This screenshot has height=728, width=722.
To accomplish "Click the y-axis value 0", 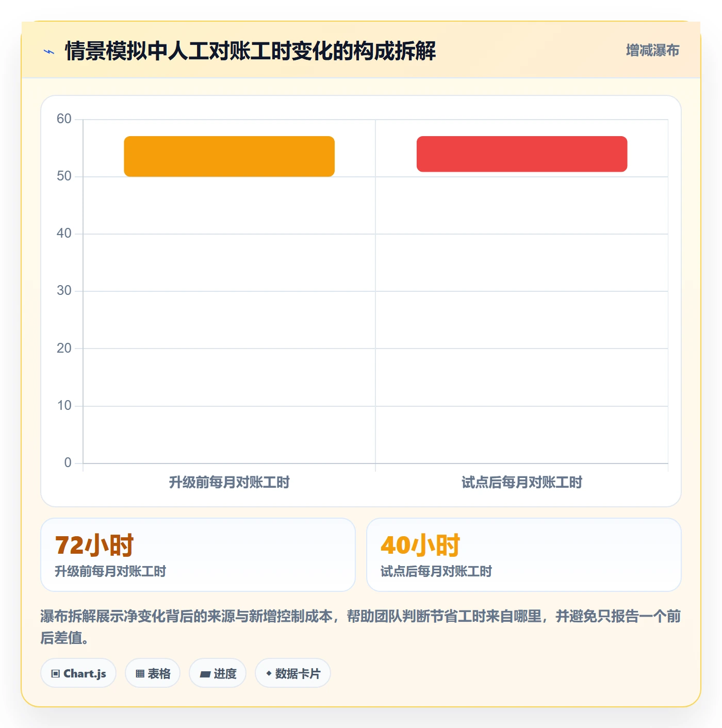I will point(68,463).
